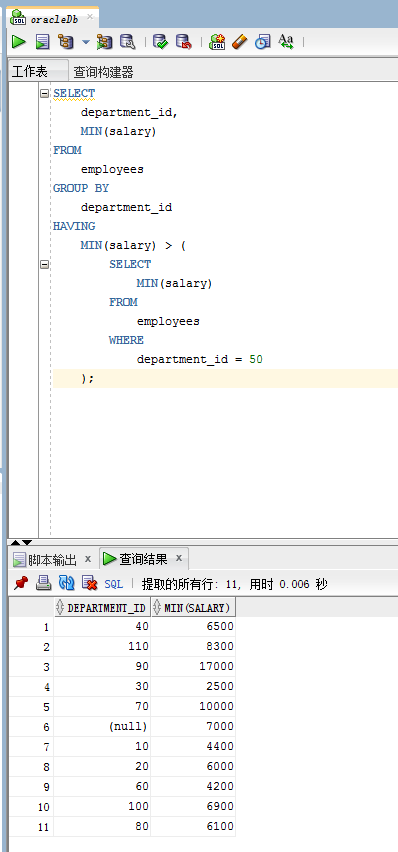Click the Commit icon
The height and width of the screenshot is (852, 398).
tap(160, 42)
